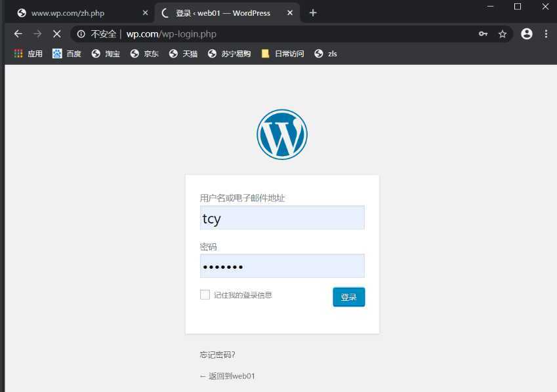Click the blue 登录 button

[x=349, y=297]
